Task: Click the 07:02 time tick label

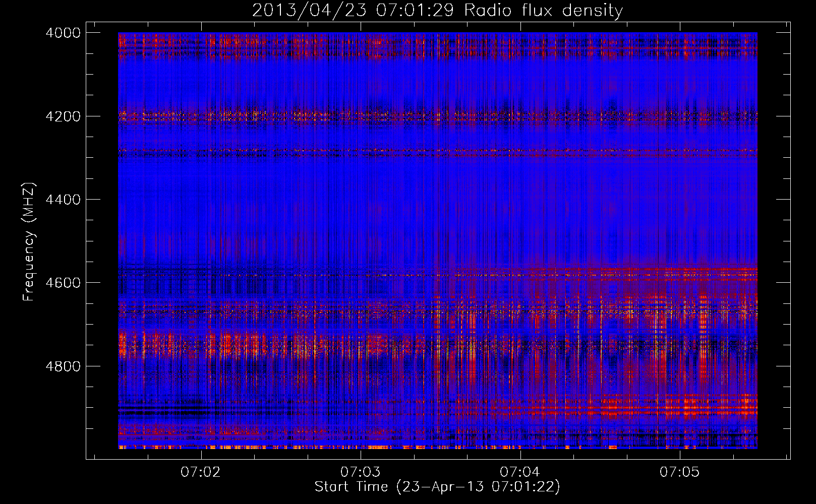Action: click(201, 472)
